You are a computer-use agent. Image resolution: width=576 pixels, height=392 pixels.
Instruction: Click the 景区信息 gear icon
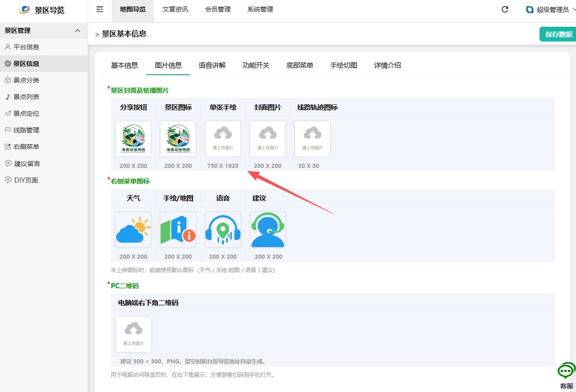click(x=8, y=64)
